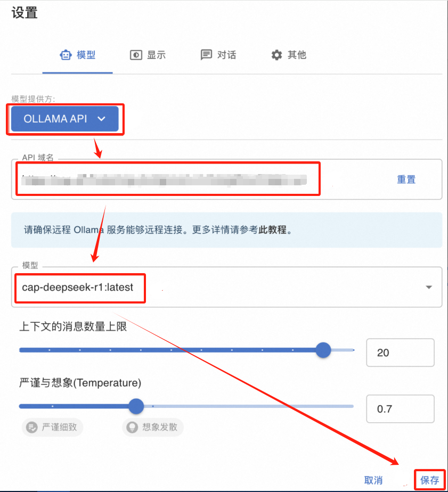The width and height of the screenshot is (448, 492).
Task: Click the chevron on the OLLAMA API button
Action: pyautogui.click(x=101, y=119)
